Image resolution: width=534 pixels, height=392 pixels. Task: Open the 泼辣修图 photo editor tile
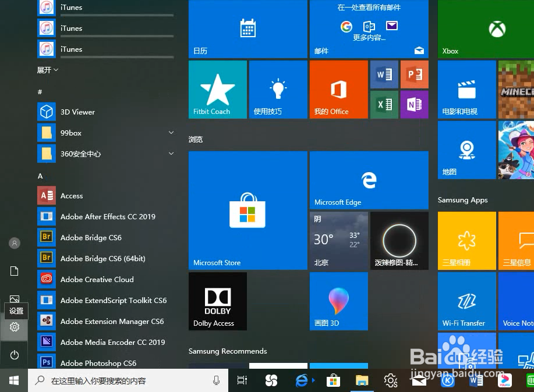click(x=399, y=241)
